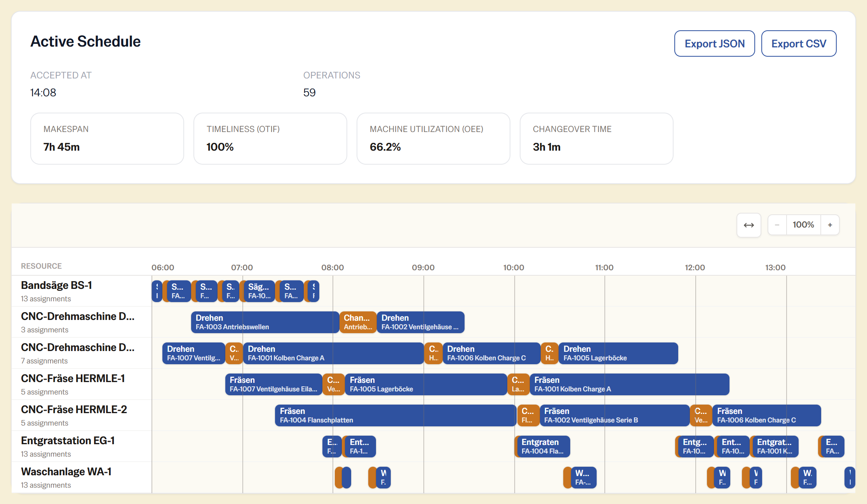Export schedule as JSON
The height and width of the screenshot is (504, 867).
pyautogui.click(x=714, y=43)
